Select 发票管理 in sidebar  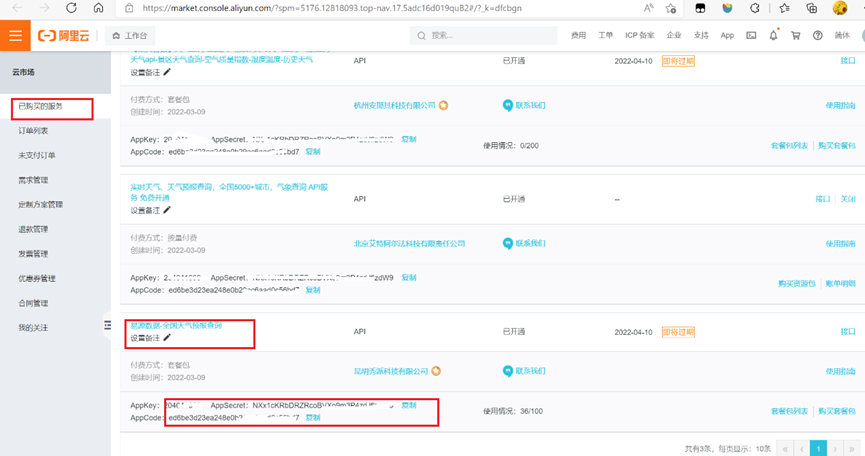[x=33, y=254]
